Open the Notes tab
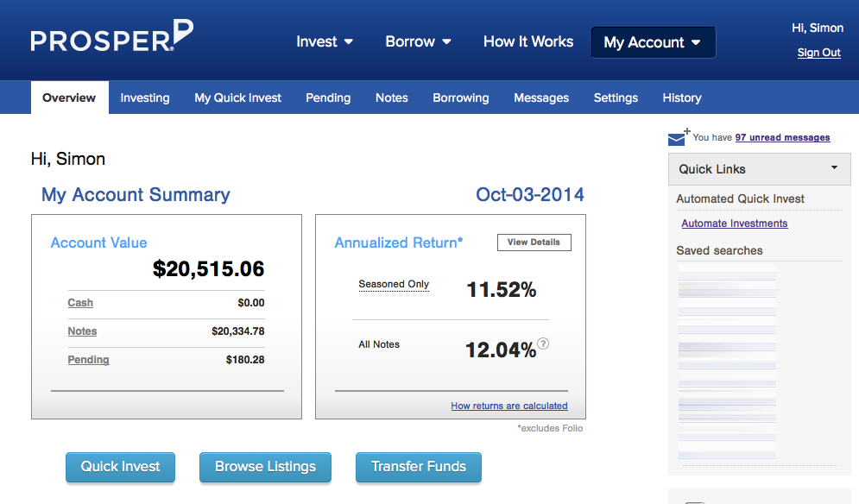Image resolution: width=859 pixels, height=504 pixels. pyautogui.click(x=392, y=98)
